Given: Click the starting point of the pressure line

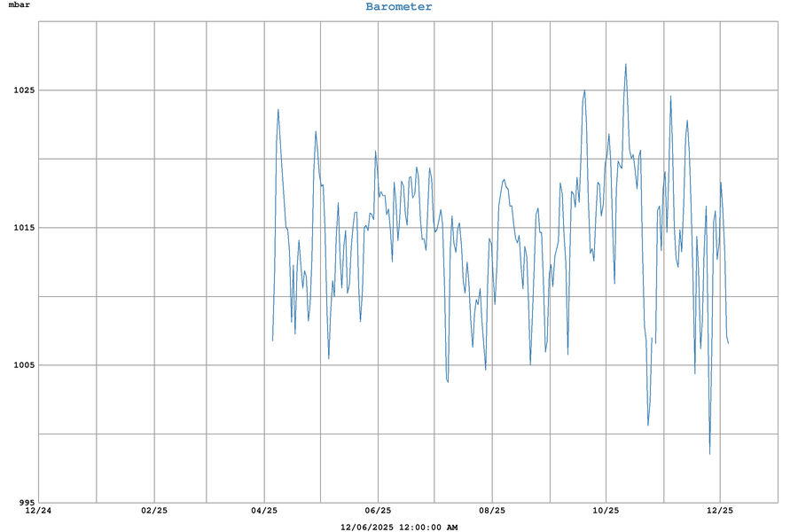Looking at the screenshot, I should (x=272, y=340).
